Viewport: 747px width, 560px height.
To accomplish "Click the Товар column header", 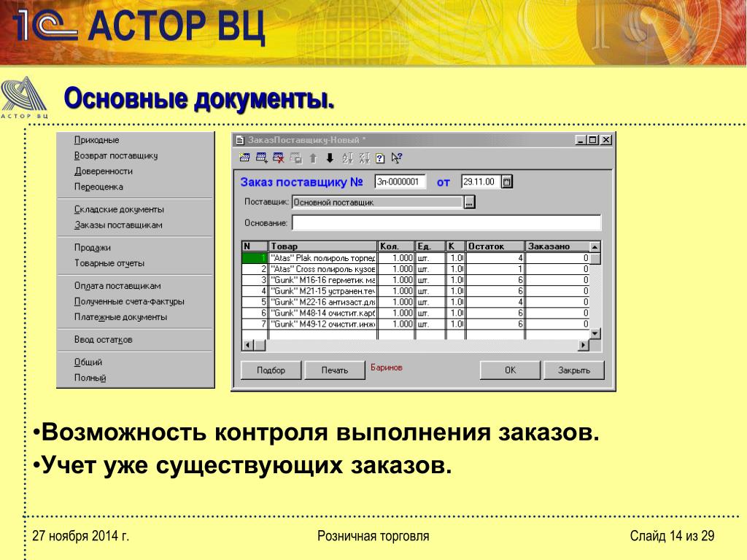I will click(x=323, y=246).
